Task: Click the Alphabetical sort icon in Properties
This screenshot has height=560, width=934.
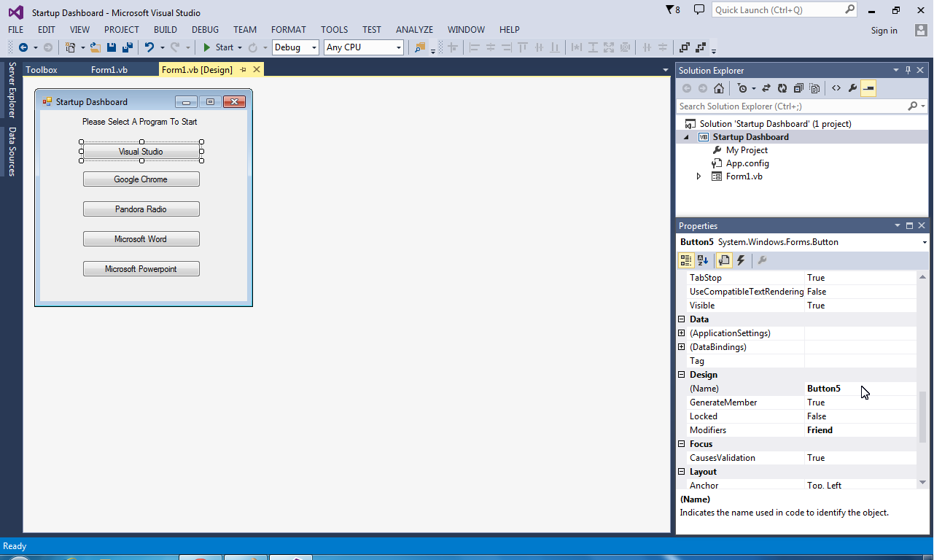Action: pos(703,260)
